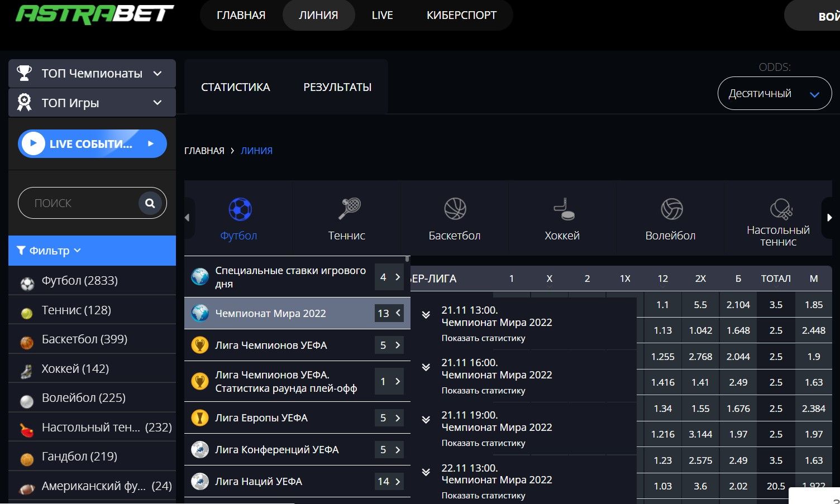
Task: Switch to the СТАТИСТИКА tab
Action: [x=235, y=87]
